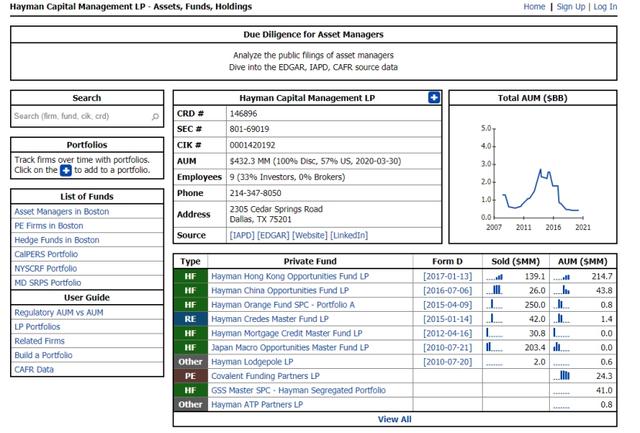Screen dimensions: 640x433
Task: Click the Sold ($MM) column header
Action: tap(516, 261)
